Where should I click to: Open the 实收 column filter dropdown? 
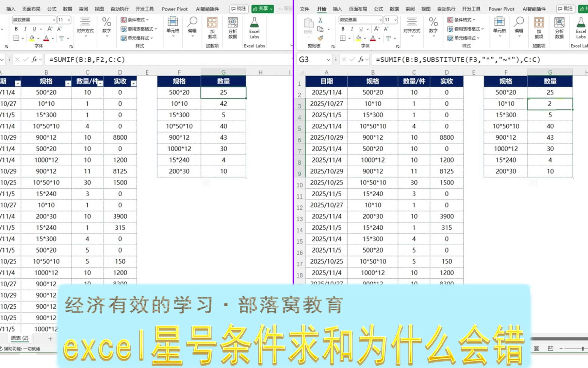(133, 83)
